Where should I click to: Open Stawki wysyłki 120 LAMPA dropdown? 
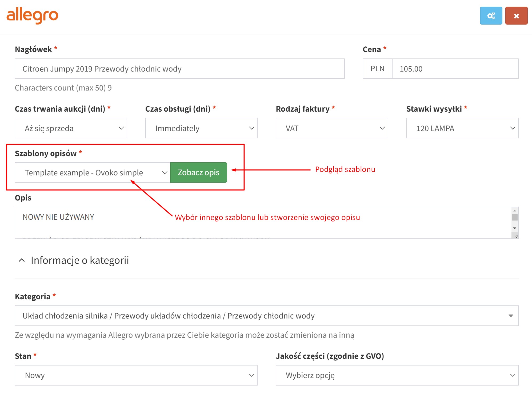tap(462, 128)
